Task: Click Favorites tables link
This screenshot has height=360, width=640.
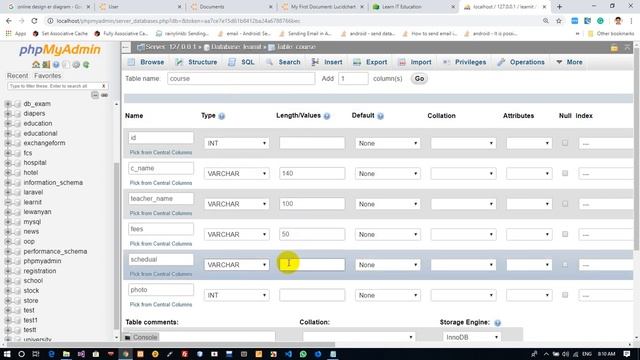Action: (48, 76)
